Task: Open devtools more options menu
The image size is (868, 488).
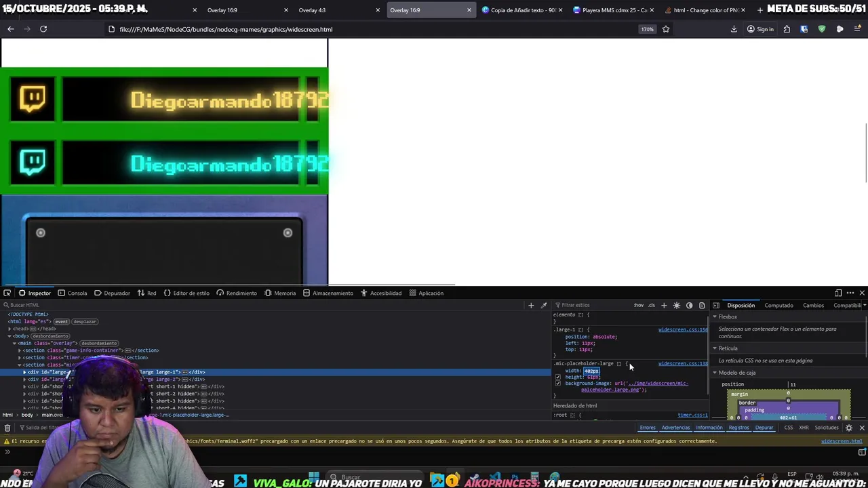Action: (850, 293)
